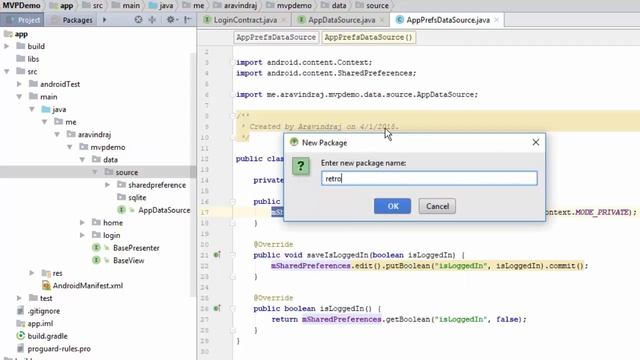Collapse the src folder
Screen dimensions: 640x360
(7, 71)
